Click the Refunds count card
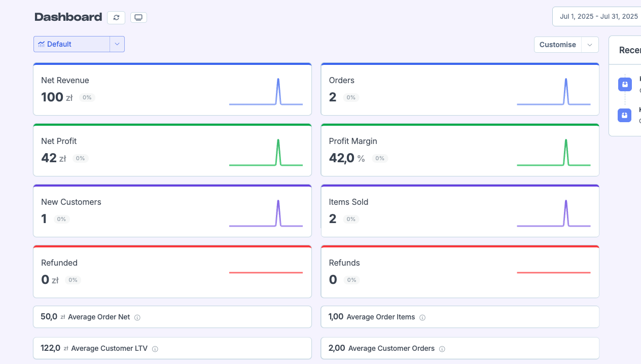This screenshot has width=641, height=364. [x=460, y=272]
